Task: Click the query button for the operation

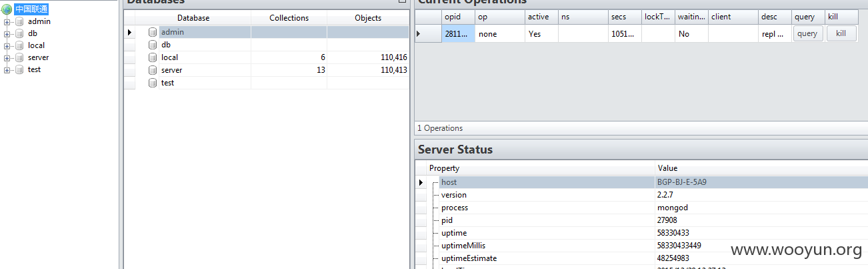Action: (807, 33)
